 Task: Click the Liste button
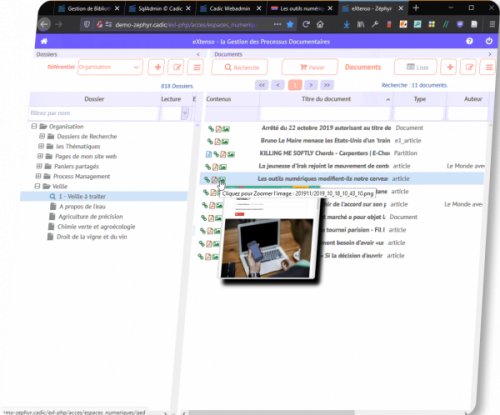(416, 67)
